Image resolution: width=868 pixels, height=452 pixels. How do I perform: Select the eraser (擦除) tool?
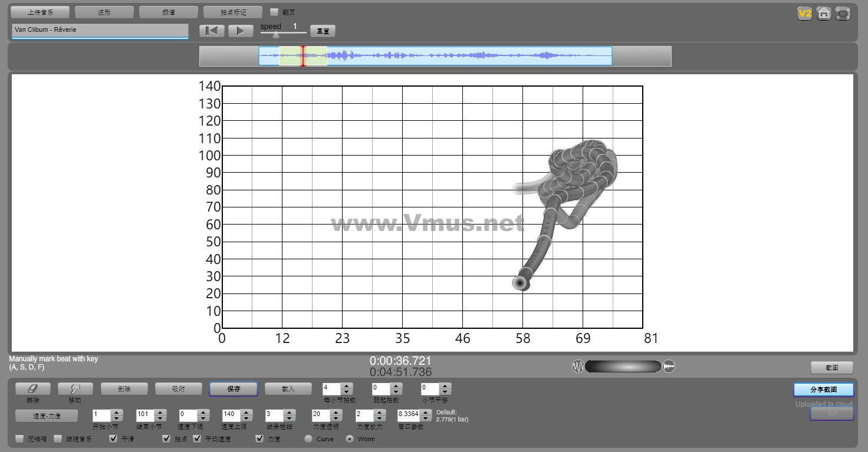tap(33, 389)
